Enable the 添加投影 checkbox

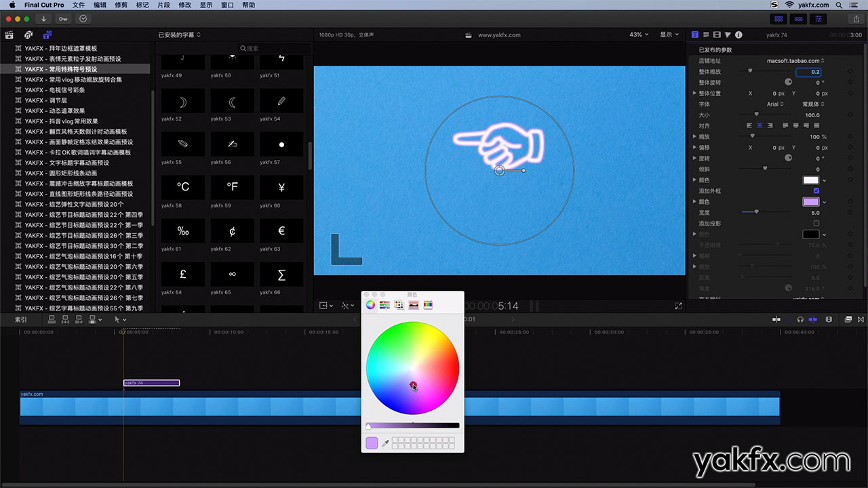[x=816, y=224]
